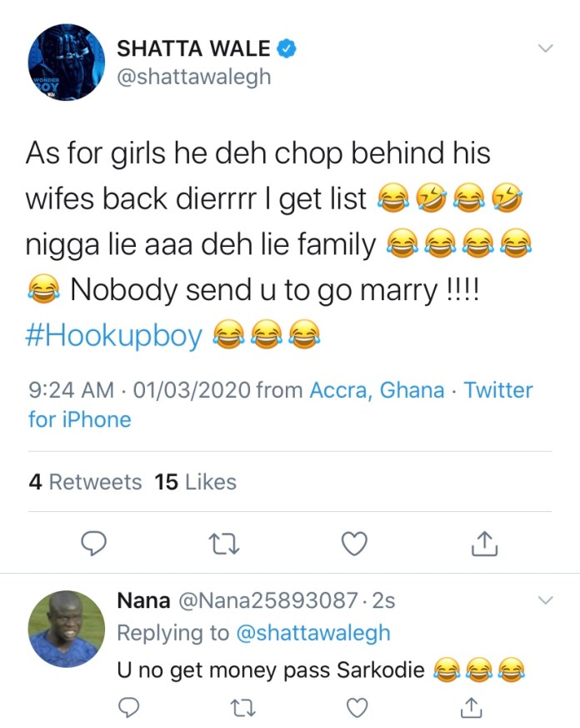Open the Twitter for iPhone source link
The height and width of the screenshot is (728, 580).
[x=80, y=419]
